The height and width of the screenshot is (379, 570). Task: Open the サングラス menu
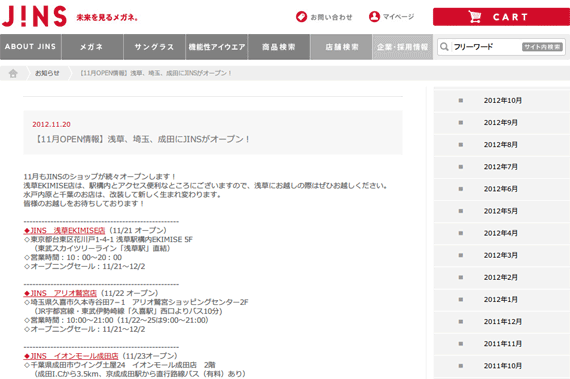pos(154,47)
